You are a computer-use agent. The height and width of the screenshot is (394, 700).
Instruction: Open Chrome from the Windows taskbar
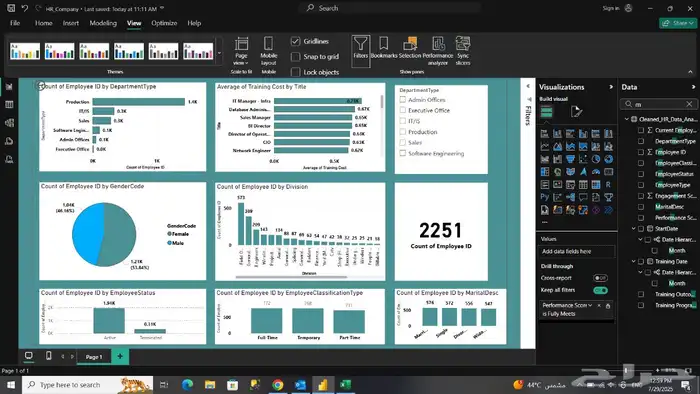point(278,384)
